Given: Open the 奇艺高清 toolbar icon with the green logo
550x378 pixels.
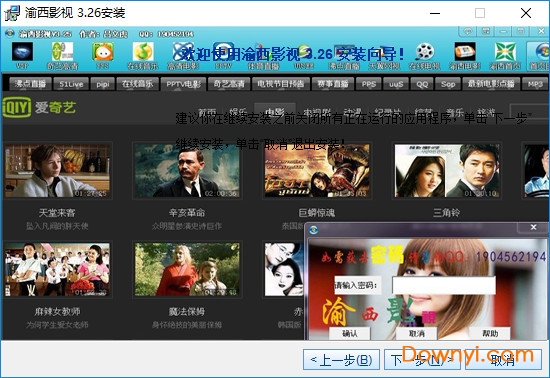Looking at the screenshot, I should point(62,55).
